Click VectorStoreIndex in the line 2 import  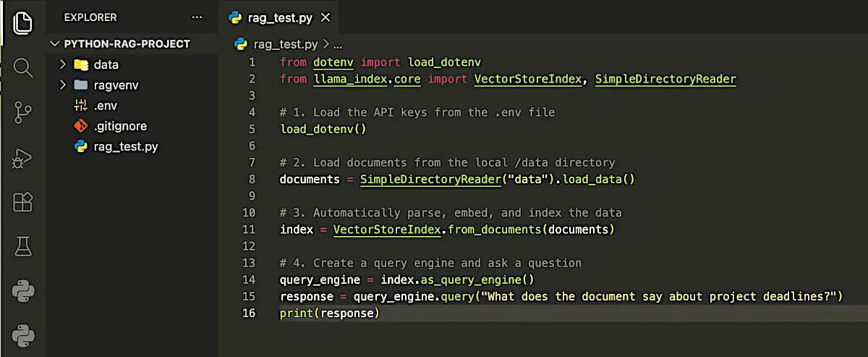(528, 79)
